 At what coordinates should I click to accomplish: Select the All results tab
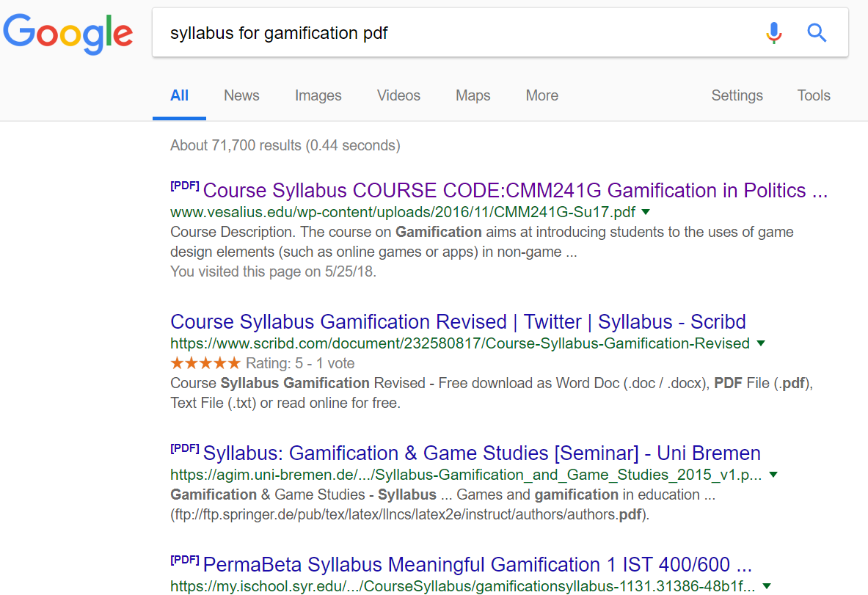tap(179, 96)
